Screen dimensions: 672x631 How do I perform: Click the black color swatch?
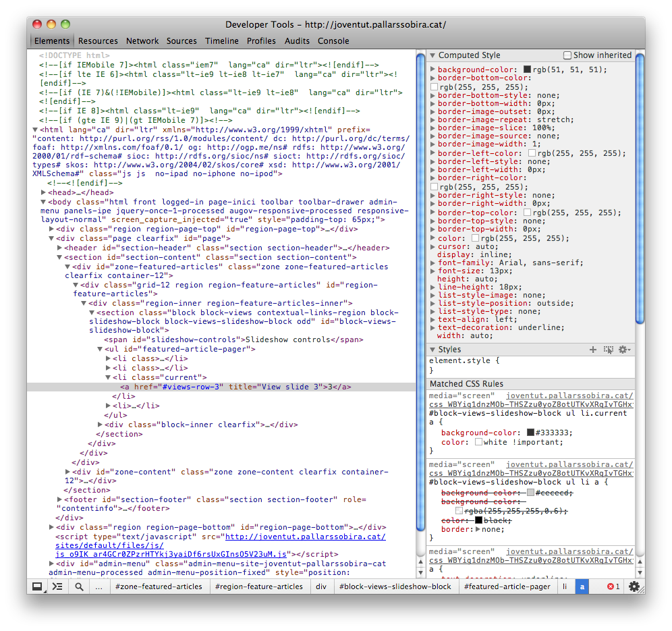point(479,520)
